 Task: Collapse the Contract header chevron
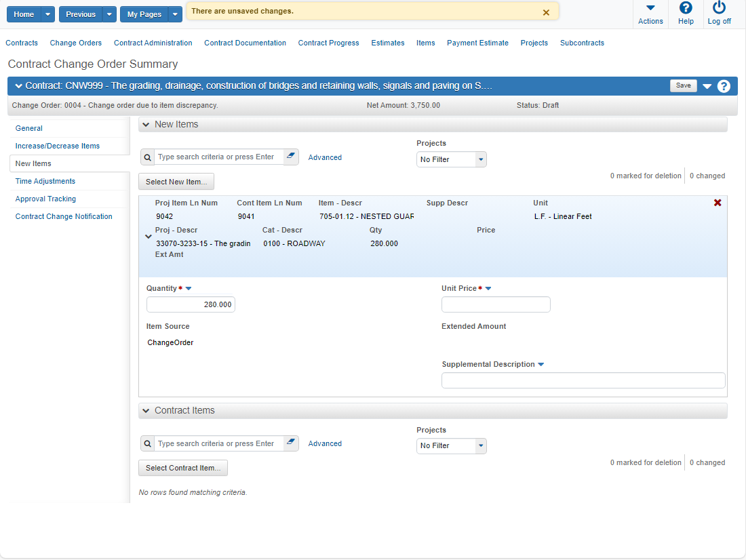click(18, 86)
